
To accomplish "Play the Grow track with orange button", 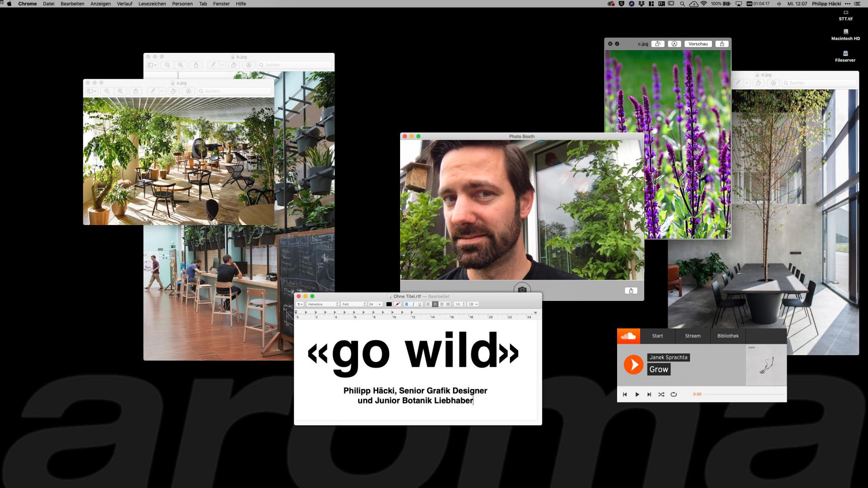I will tap(633, 365).
